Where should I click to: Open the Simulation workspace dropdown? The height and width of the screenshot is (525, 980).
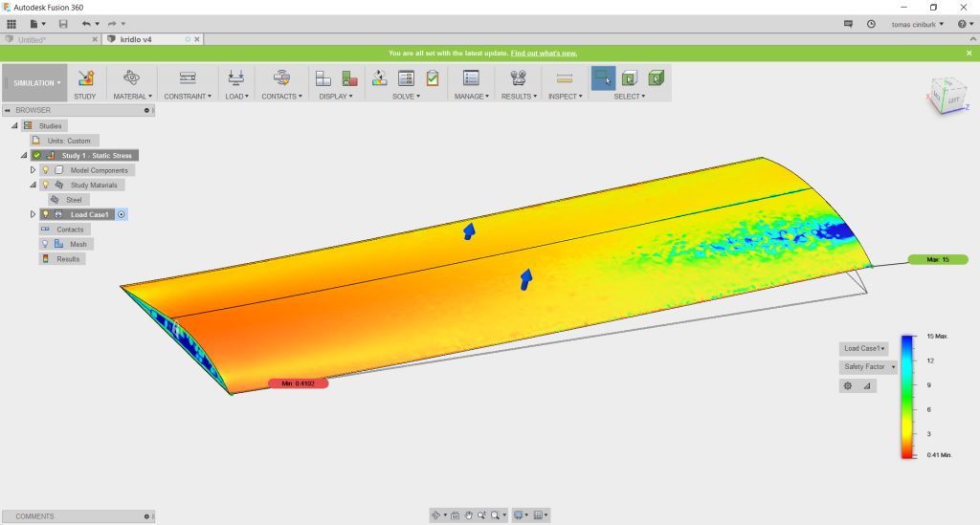pyautogui.click(x=36, y=83)
